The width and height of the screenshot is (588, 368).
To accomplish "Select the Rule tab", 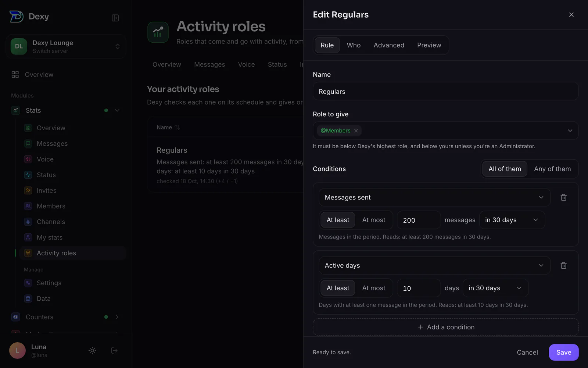I will tap(327, 45).
